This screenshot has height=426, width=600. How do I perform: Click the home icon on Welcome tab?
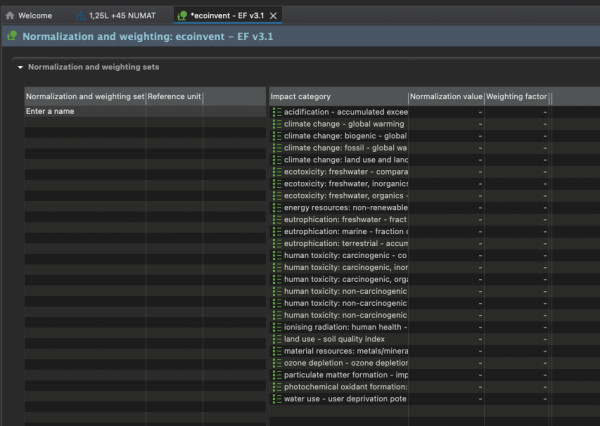(10, 16)
